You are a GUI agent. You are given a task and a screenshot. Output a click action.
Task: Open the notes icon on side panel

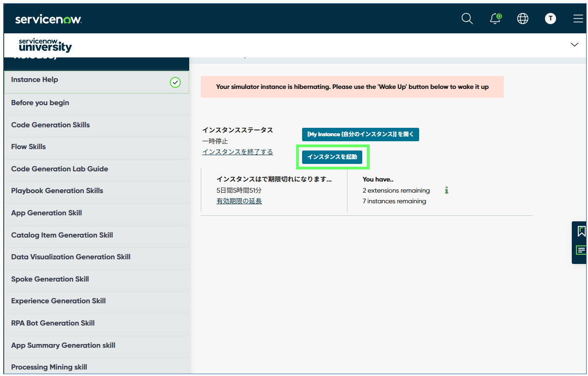581,250
